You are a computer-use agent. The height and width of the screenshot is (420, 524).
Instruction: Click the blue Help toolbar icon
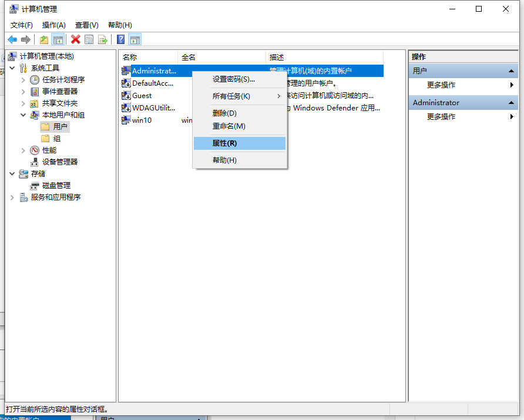point(120,39)
